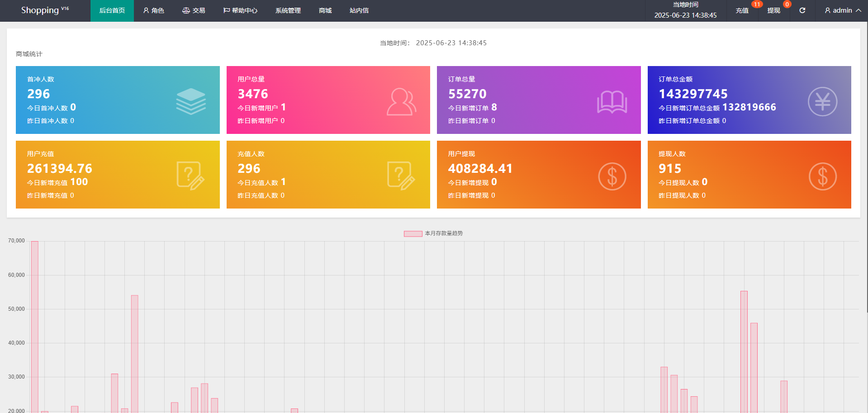Click the dollar icon on 提现人数 card
This screenshot has height=413, width=868.
822,176
